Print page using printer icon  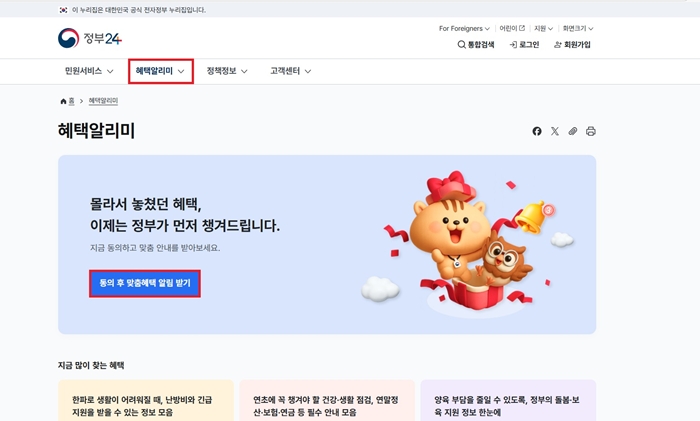(x=591, y=131)
